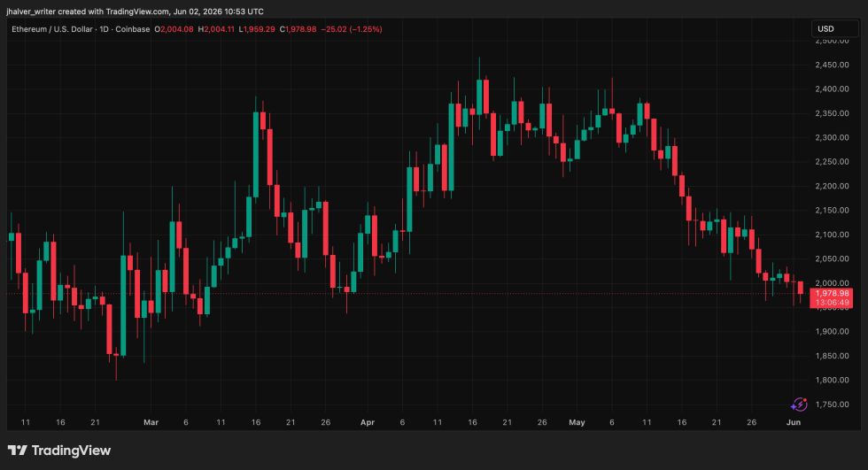Click the 1,900.00 price axis label
This screenshot has width=868, height=470.
pos(832,332)
